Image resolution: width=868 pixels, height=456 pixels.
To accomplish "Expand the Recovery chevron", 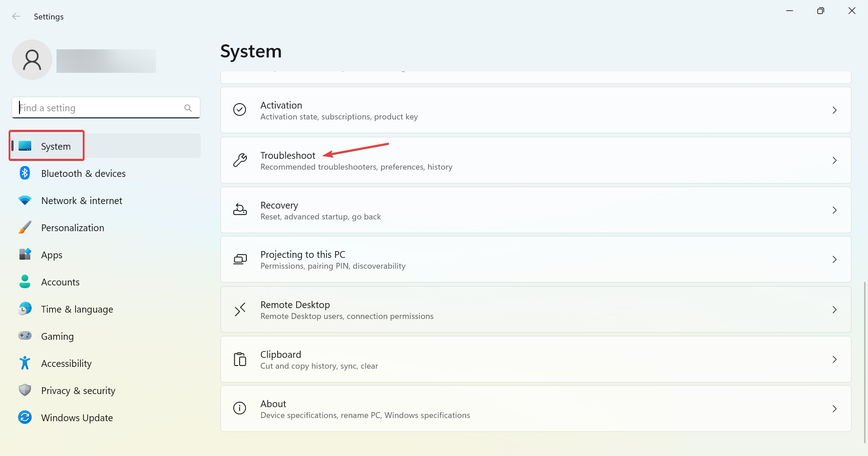I will pyautogui.click(x=835, y=210).
